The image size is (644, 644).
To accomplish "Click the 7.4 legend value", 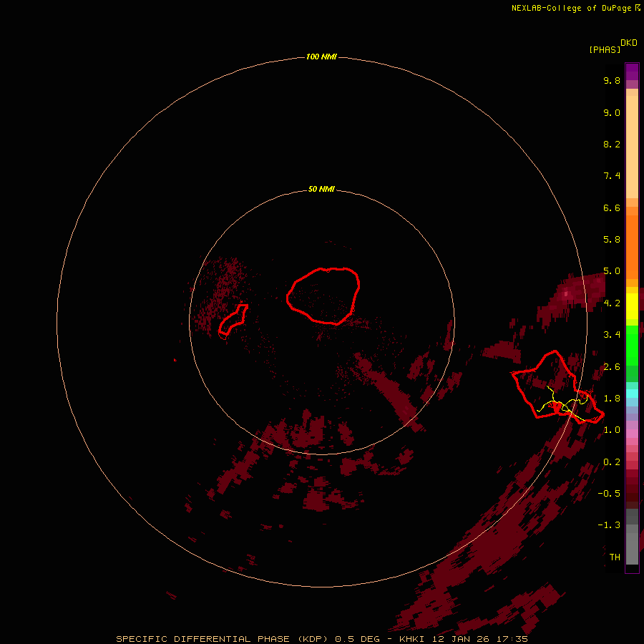I will pyautogui.click(x=612, y=176).
